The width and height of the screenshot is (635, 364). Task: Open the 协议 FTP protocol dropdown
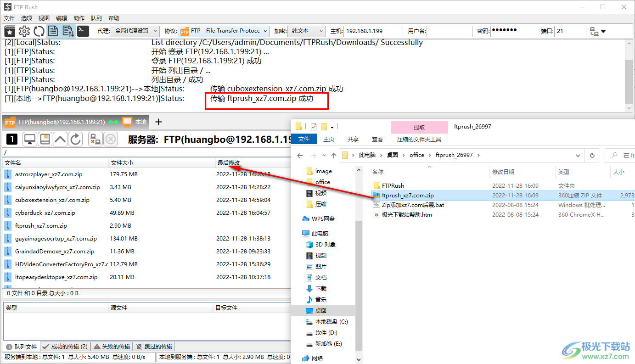pos(223,31)
